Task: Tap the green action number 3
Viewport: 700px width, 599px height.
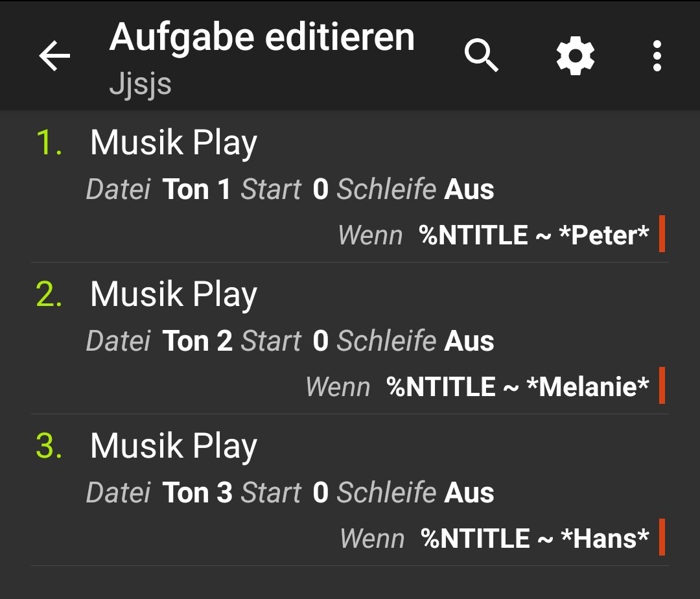Action: click(49, 447)
